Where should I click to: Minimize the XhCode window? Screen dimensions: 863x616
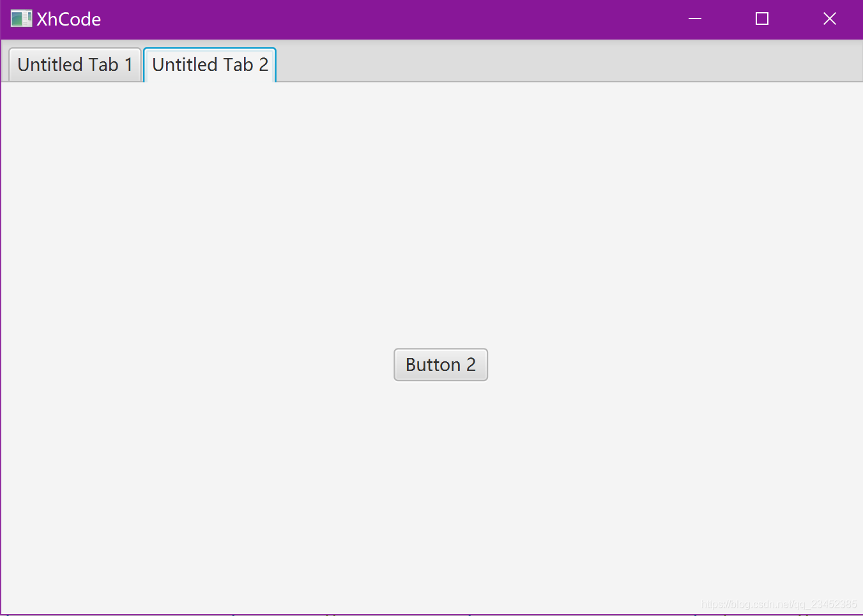[x=695, y=19]
